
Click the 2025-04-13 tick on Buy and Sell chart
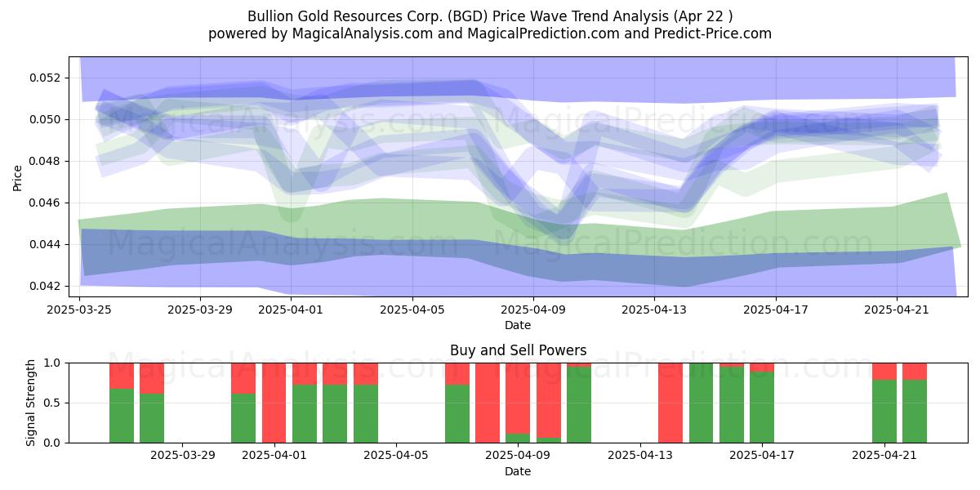point(640,456)
